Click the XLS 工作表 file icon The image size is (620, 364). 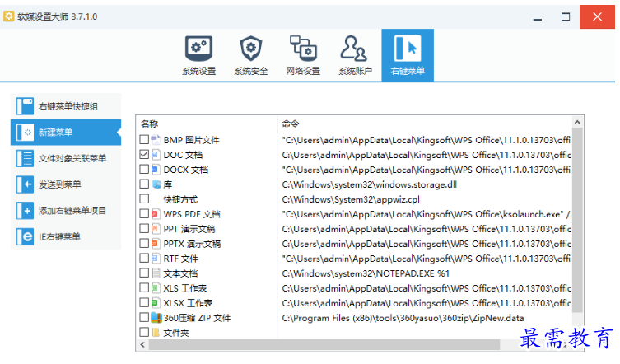click(x=156, y=288)
